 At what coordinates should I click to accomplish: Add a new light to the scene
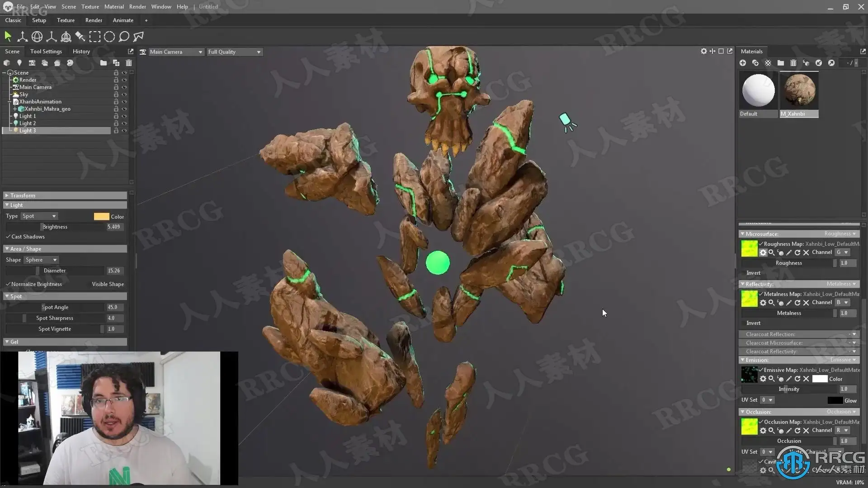point(19,63)
